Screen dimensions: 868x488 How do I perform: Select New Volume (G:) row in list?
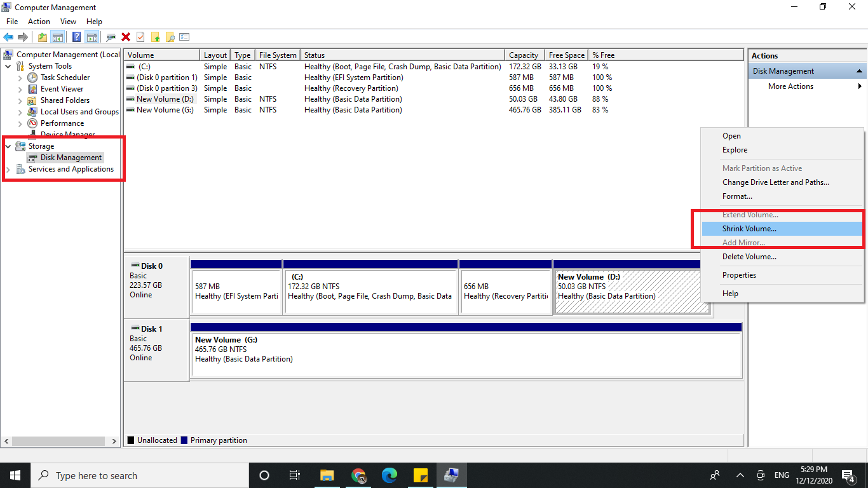[433, 110]
